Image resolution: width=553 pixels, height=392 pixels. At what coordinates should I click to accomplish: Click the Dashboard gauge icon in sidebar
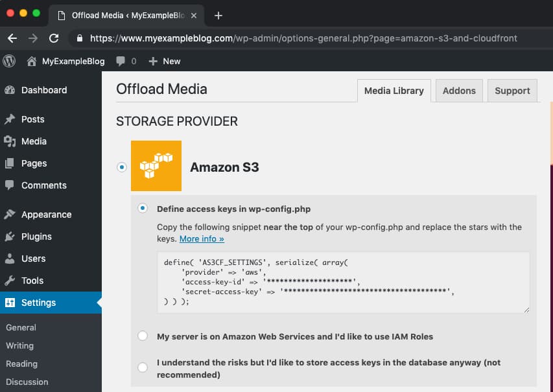(x=10, y=90)
